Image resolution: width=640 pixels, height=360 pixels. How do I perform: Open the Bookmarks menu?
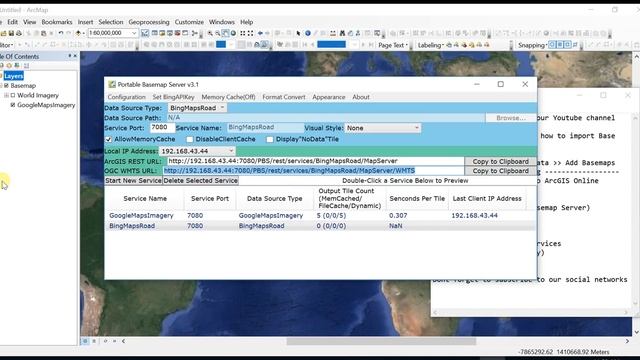(x=57, y=22)
